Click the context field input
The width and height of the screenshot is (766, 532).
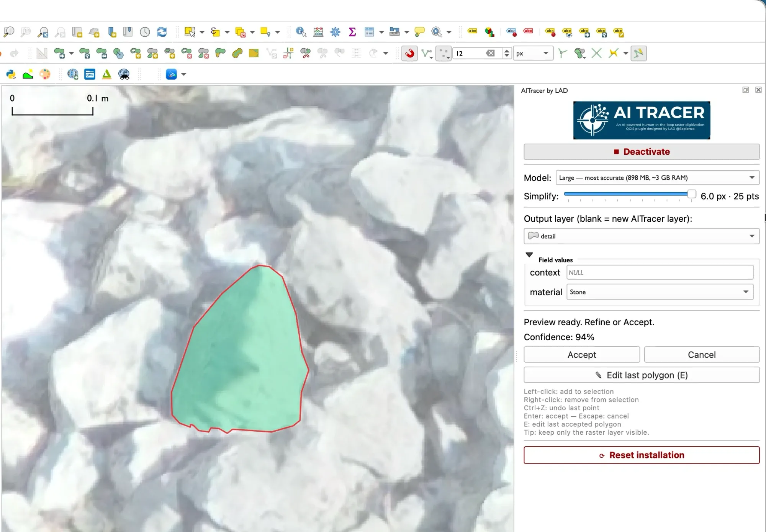coord(660,272)
